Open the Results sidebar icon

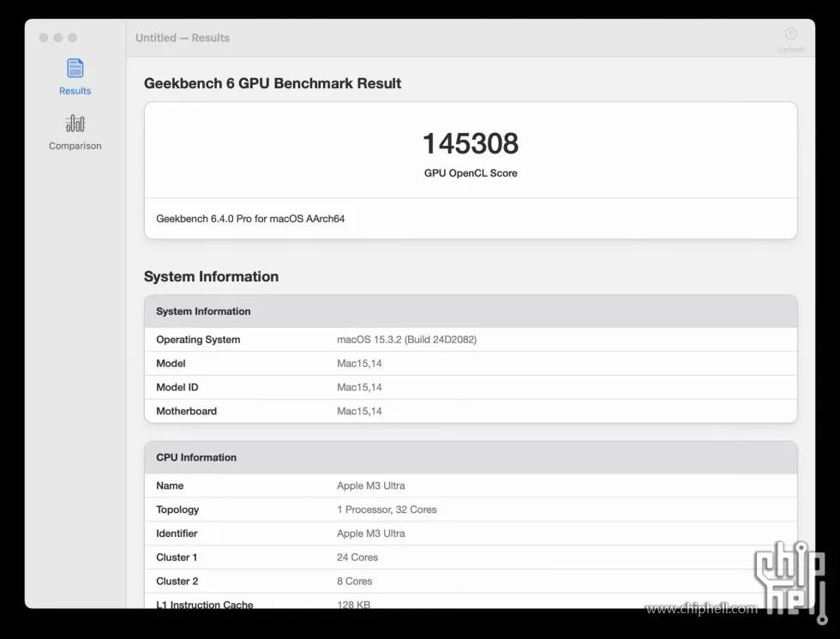coord(75,68)
